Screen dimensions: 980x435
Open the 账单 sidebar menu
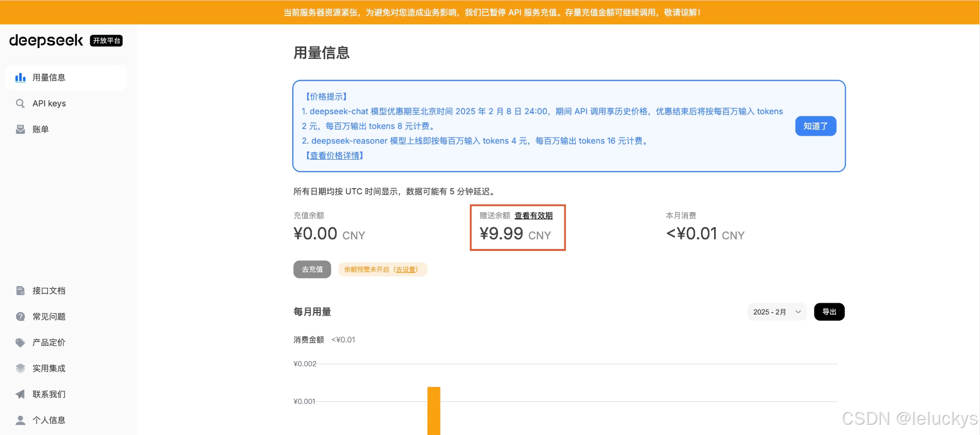(x=66, y=129)
